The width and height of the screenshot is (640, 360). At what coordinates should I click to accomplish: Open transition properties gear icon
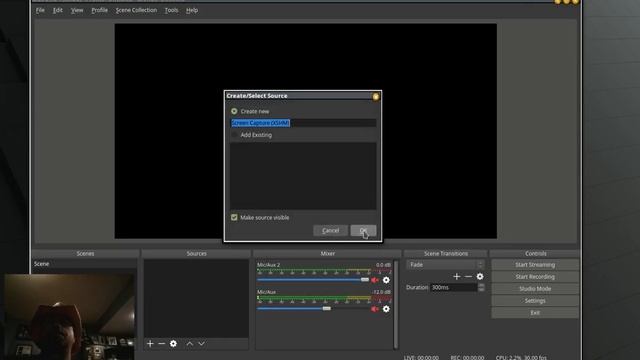[480, 276]
